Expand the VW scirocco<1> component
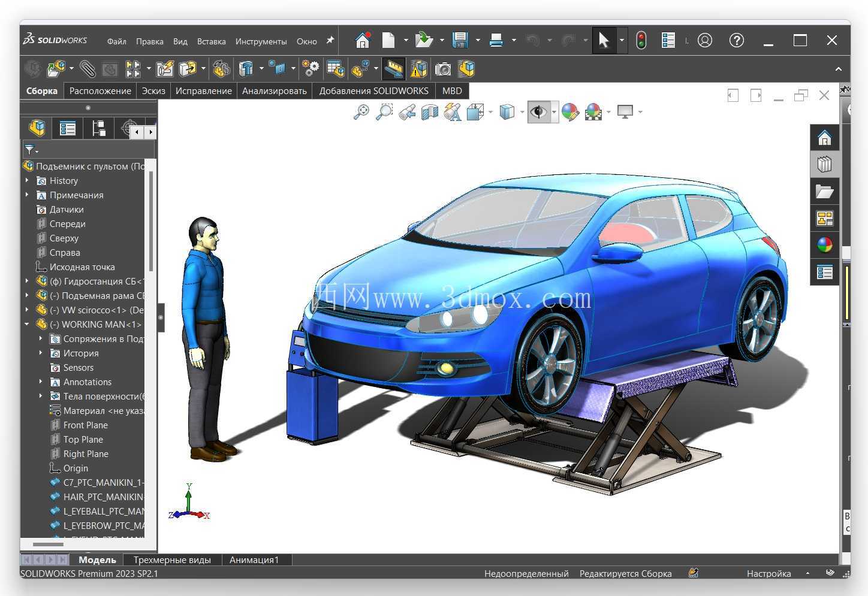The image size is (868, 596). [x=27, y=310]
